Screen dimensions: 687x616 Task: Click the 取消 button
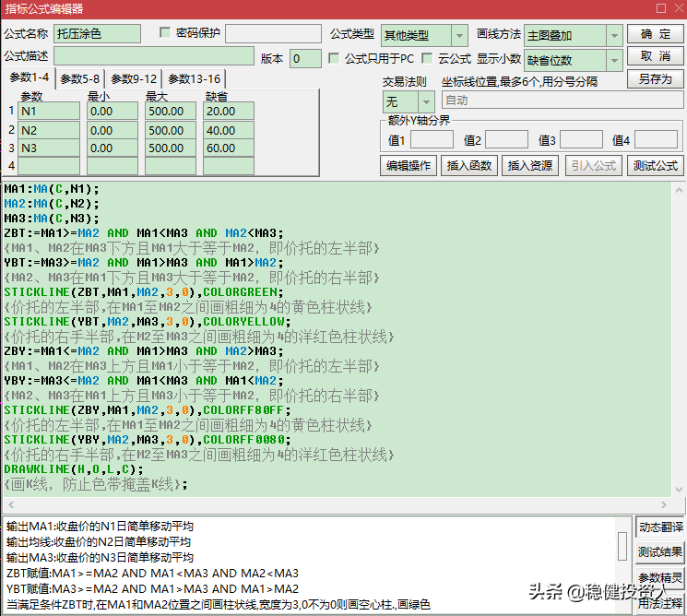(656, 56)
